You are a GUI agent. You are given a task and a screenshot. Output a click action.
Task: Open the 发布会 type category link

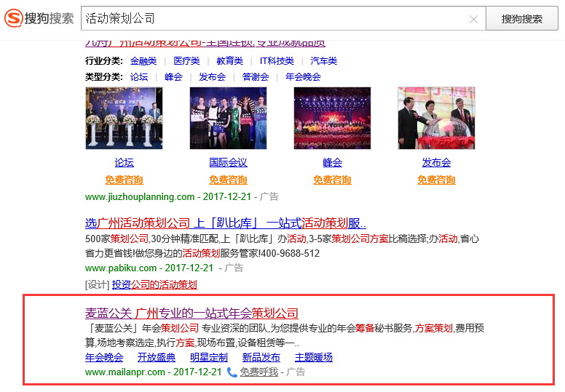point(212,76)
